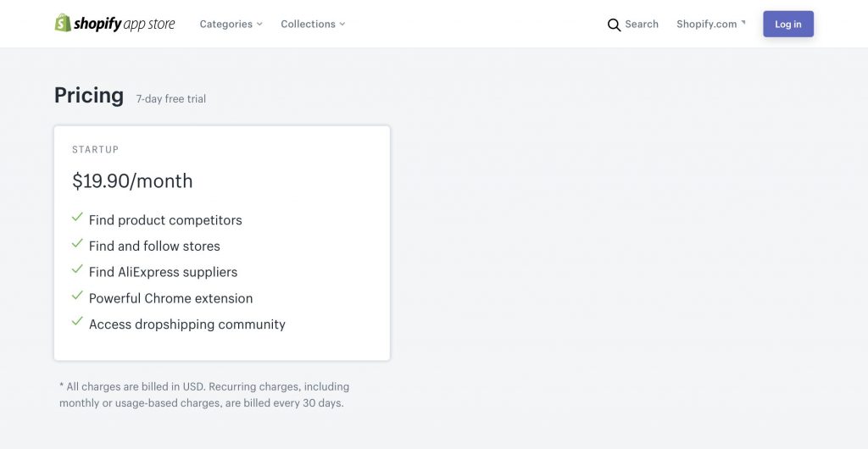Open the Collections menu

(x=308, y=25)
